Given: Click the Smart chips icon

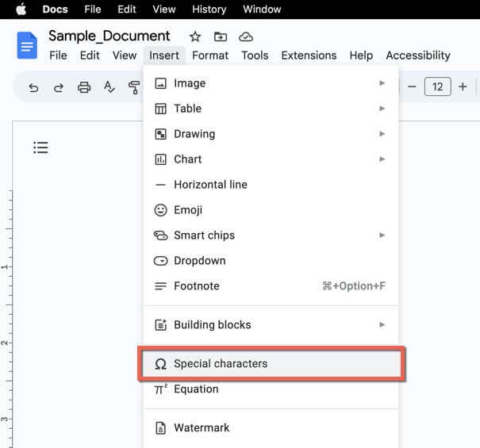Looking at the screenshot, I should click(160, 235).
